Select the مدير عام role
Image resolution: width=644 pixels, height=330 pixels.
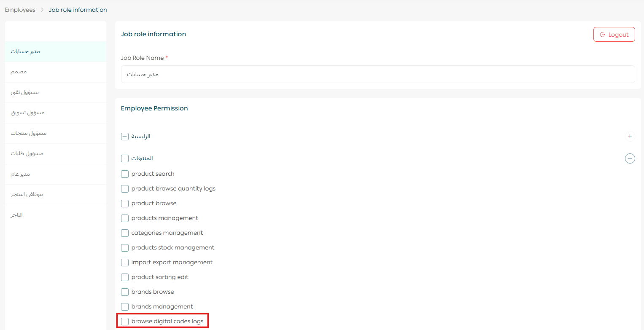tap(20, 174)
